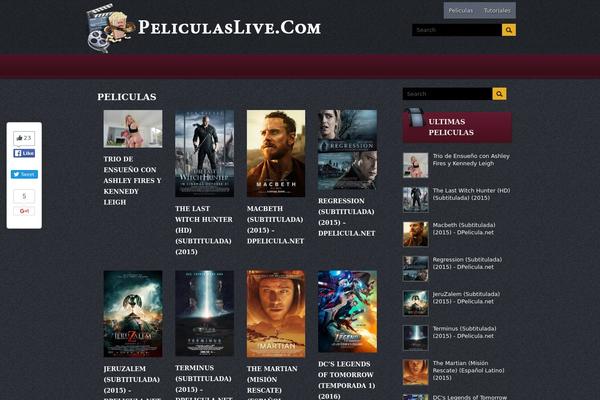Click the Facebook Like button

click(24, 153)
